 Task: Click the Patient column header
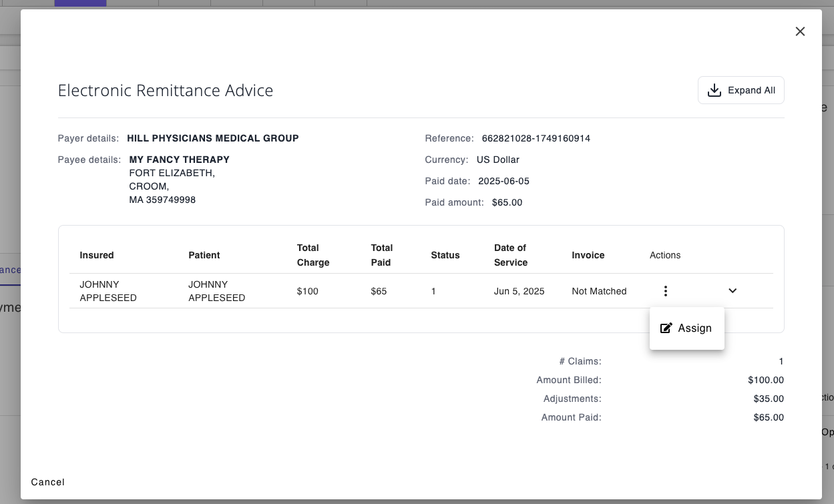(x=204, y=255)
